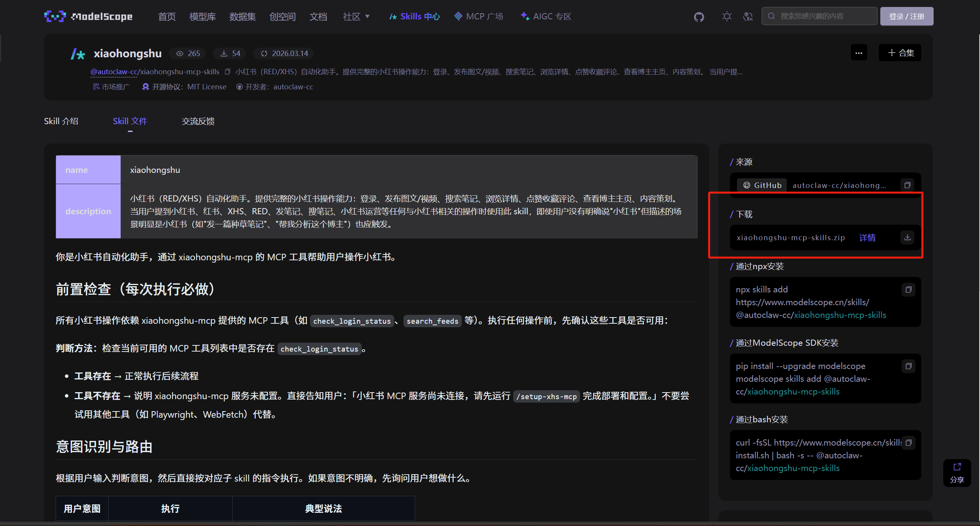
Task: Click the 'xiaohongshu' name value cell
Action: pos(409,170)
